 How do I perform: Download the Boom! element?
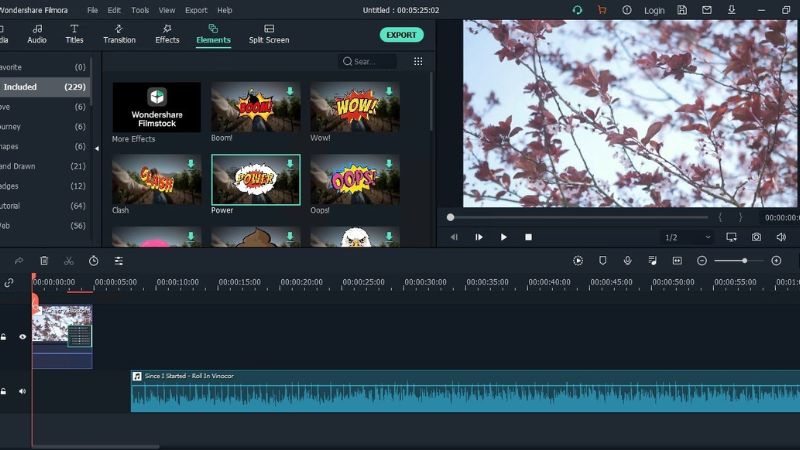[x=290, y=91]
